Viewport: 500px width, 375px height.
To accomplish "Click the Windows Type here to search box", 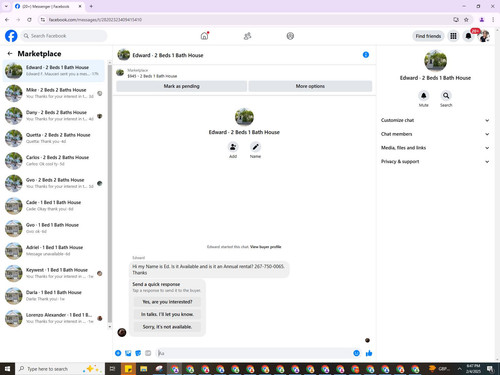I will pyautogui.click(x=59, y=369).
